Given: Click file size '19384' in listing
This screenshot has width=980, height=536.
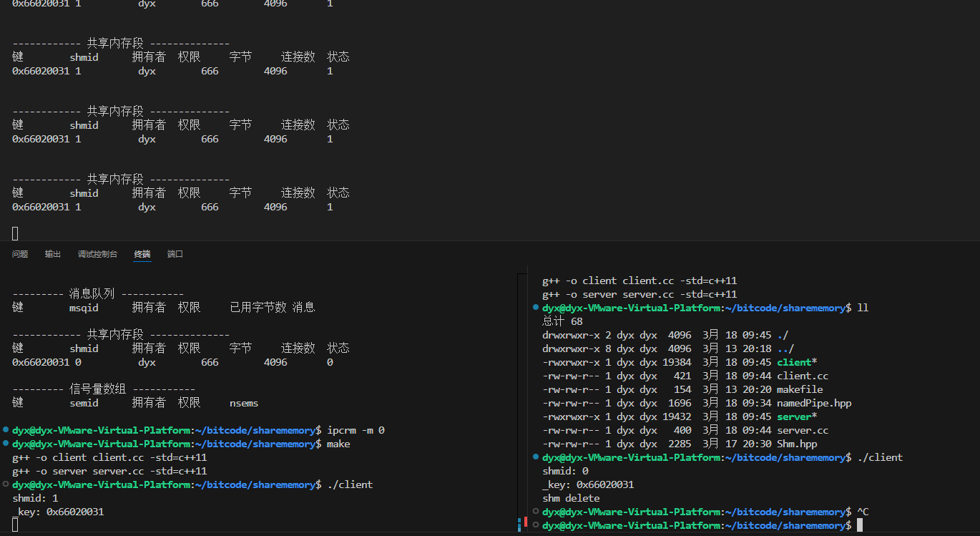Looking at the screenshot, I should pos(677,362).
